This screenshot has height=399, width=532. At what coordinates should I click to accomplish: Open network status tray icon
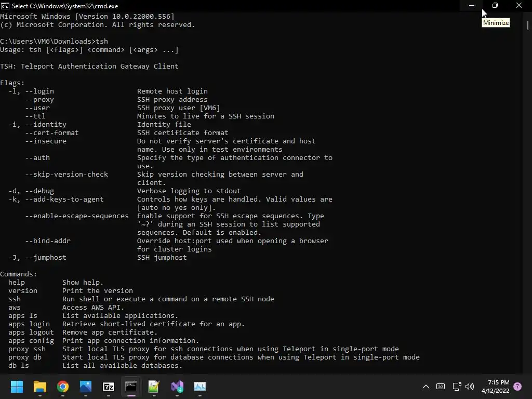pyautogui.click(x=457, y=387)
